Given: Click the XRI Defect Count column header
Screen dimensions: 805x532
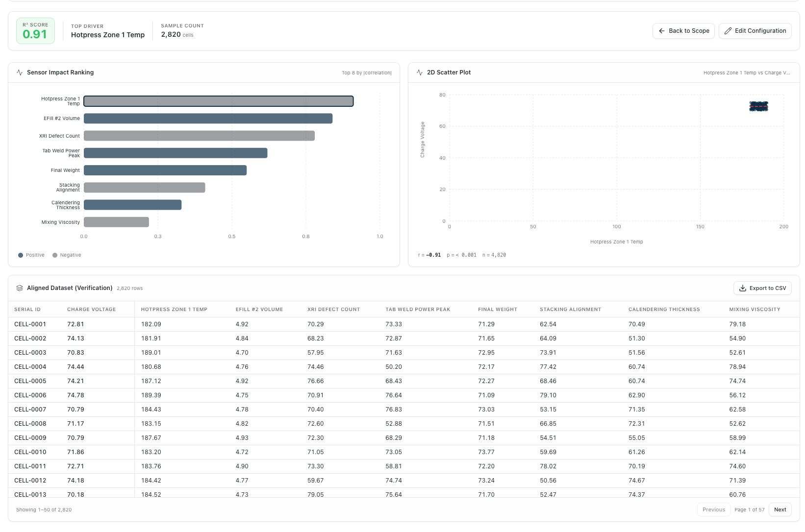Looking at the screenshot, I should pyautogui.click(x=333, y=310).
